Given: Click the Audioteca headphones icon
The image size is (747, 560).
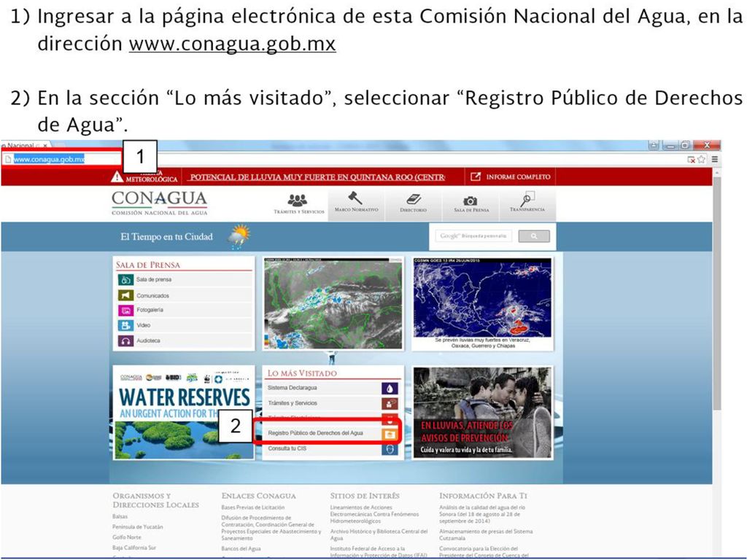Looking at the screenshot, I should click(125, 341).
